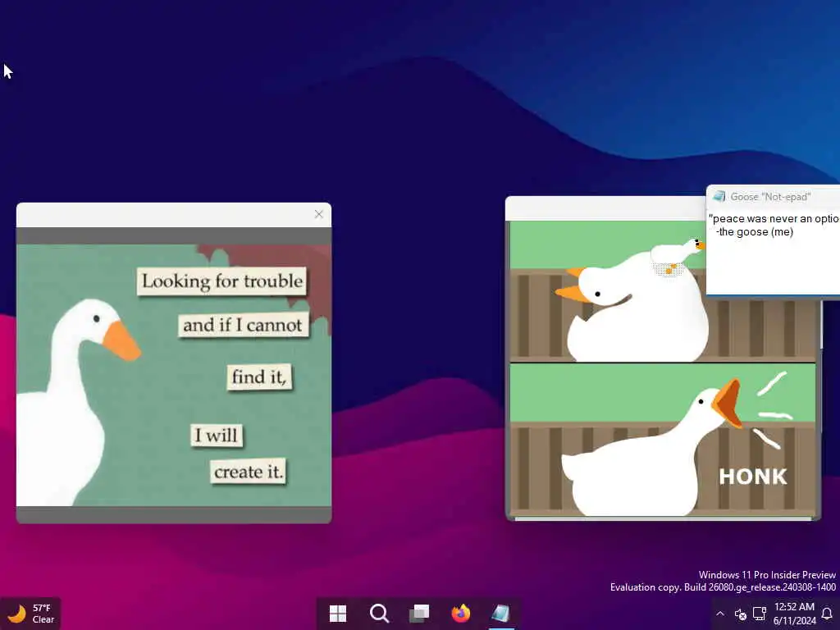840x630 pixels.
Task: Show hidden system tray icons
Action: (720, 614)
